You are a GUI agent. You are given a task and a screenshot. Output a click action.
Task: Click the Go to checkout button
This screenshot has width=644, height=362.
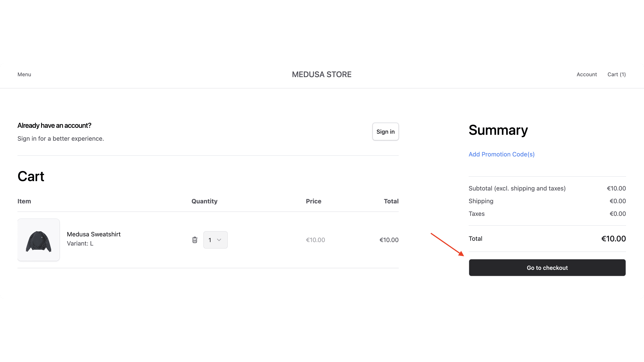click(547, 268)
